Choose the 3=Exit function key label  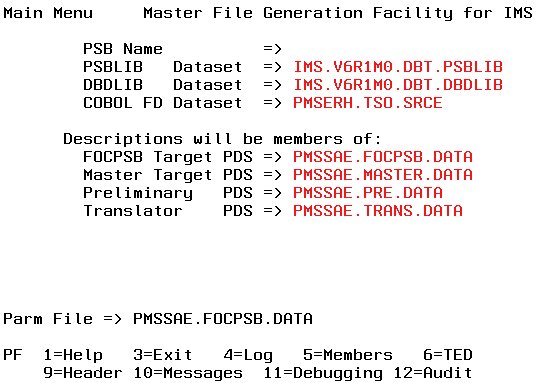coord(163,355)
